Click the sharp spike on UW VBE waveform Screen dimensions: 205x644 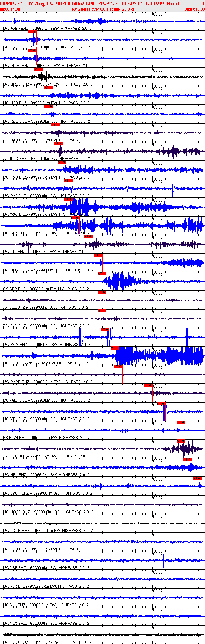click(164, 561)
